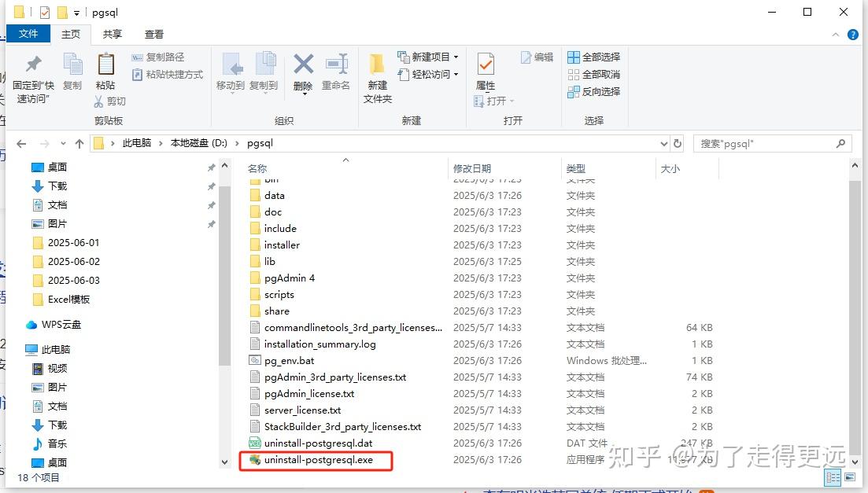Switch to the Share (共享) tab

(x=113, y=35)
